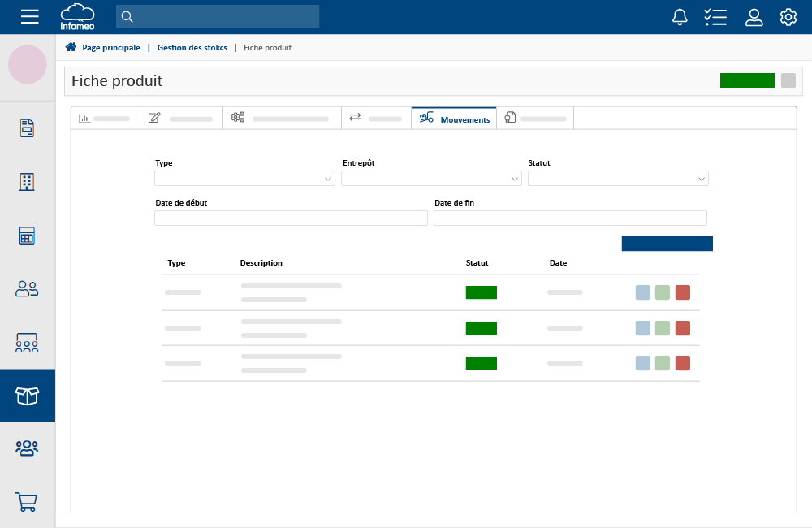Switch to the Mouvements tab

tap(454, 119)
